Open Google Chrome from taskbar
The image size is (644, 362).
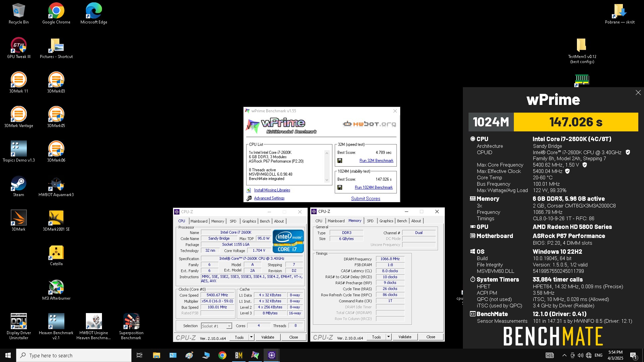click(x=222, y=355)
